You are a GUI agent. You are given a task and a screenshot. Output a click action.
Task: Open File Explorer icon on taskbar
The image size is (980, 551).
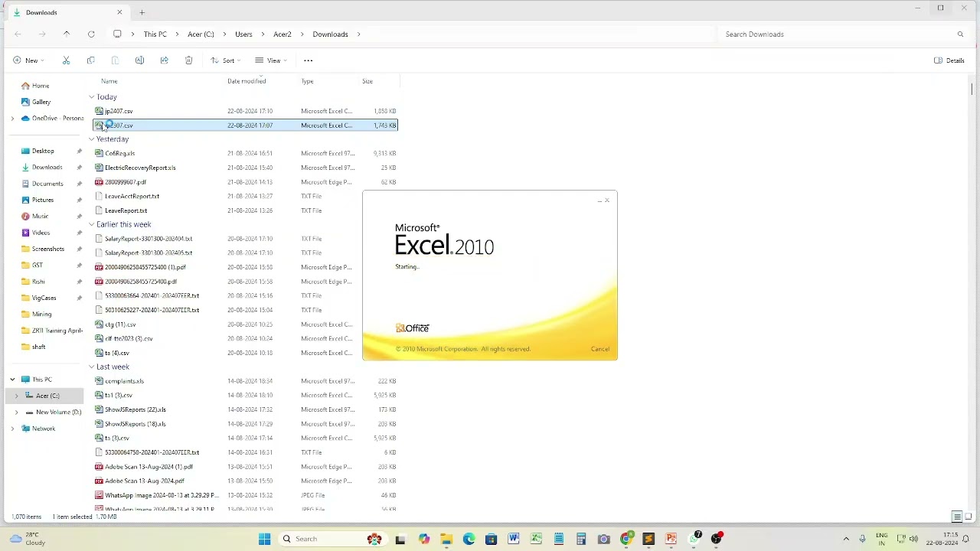pyautogui.click(x=446, y=539)
